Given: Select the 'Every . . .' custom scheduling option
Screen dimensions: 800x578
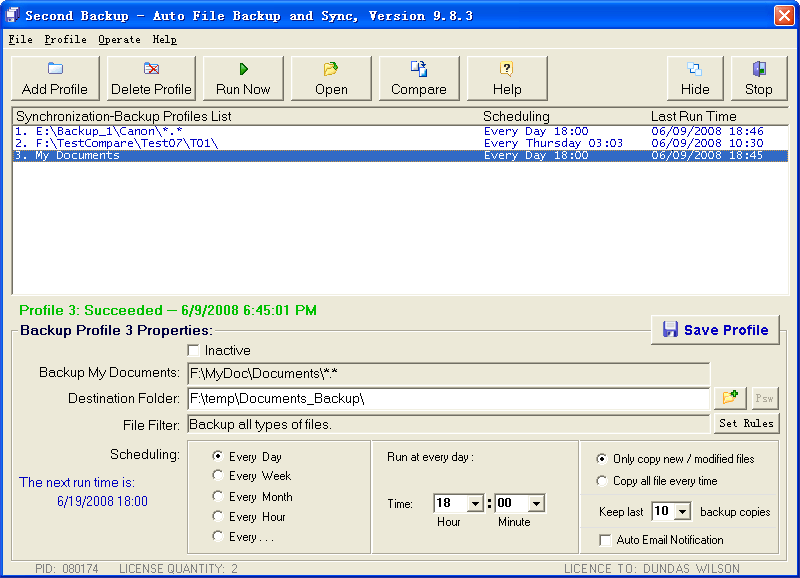Looking at the screenshot, I should point(218,536).
